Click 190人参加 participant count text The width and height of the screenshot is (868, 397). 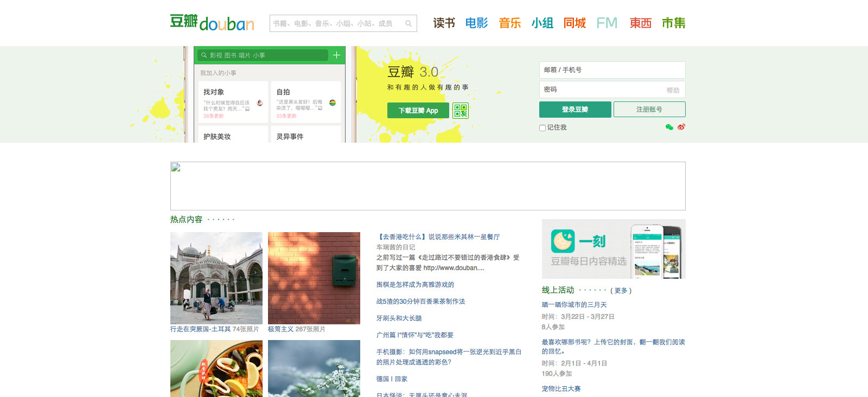pos(557,374)
